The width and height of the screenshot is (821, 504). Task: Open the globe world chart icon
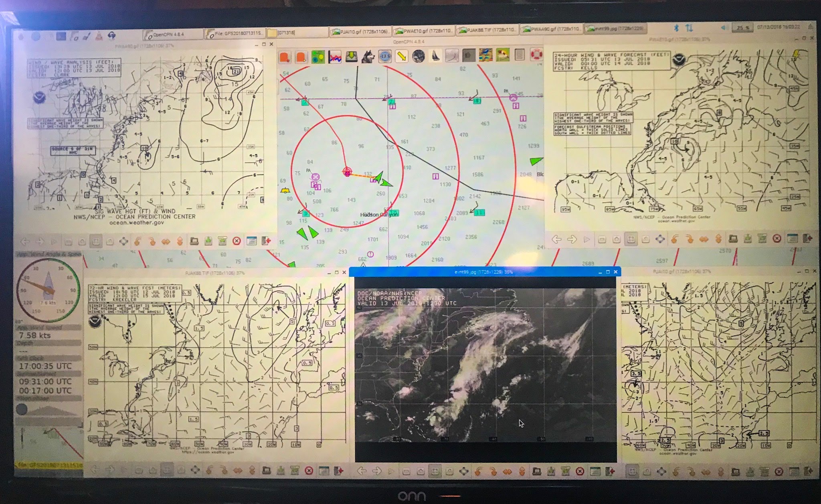(419, 56)
